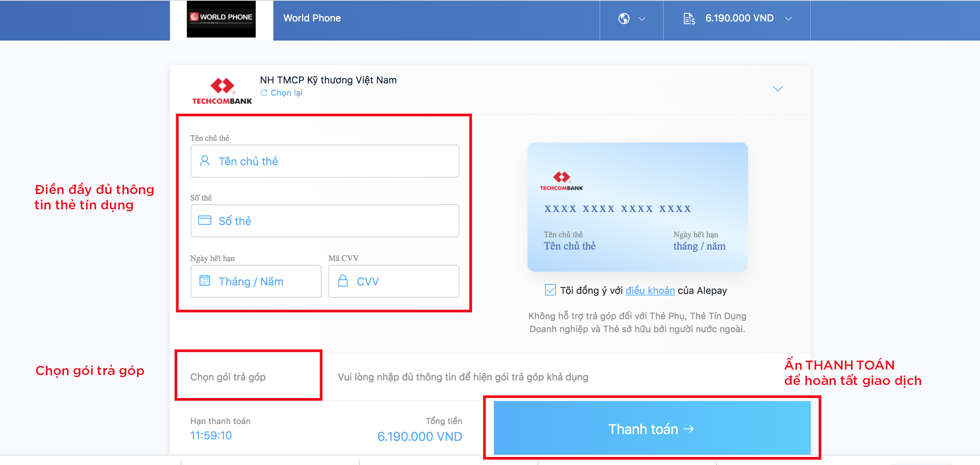Click the Techcombank card preview image
The height and width of the screenshot is (465, 980).
tap(637, 207)
